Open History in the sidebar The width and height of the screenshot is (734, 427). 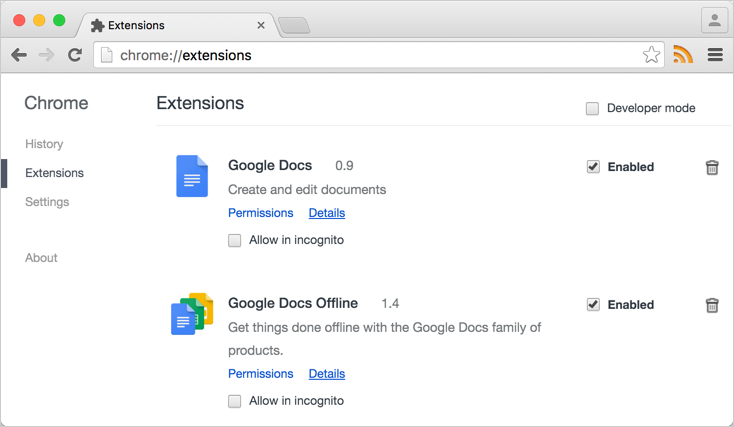pos(44,144)
